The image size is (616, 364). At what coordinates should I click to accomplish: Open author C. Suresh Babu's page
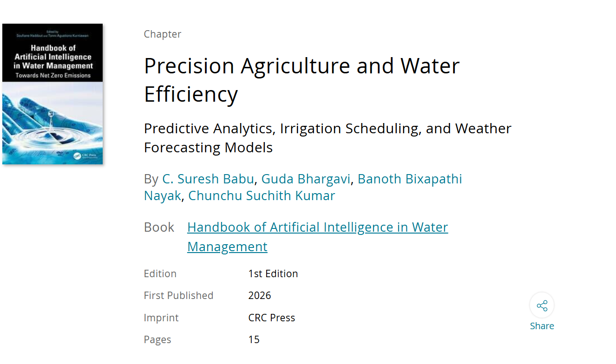pos(208,179)
